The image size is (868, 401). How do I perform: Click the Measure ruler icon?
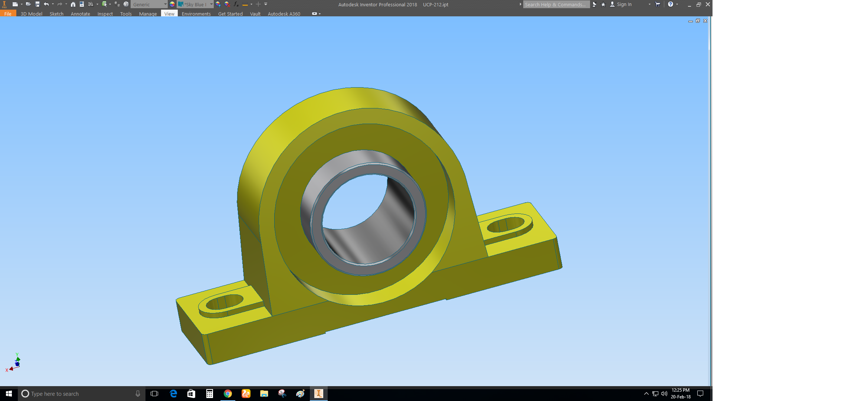(245, 4)
